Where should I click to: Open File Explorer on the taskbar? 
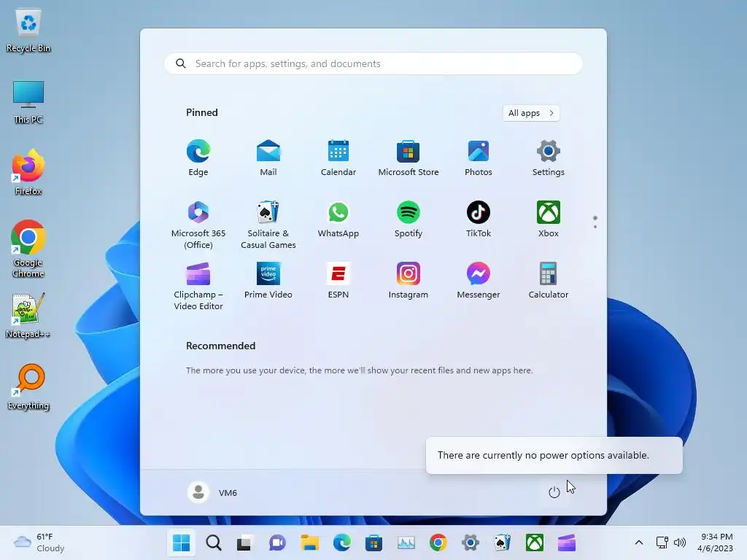point(309,542)
